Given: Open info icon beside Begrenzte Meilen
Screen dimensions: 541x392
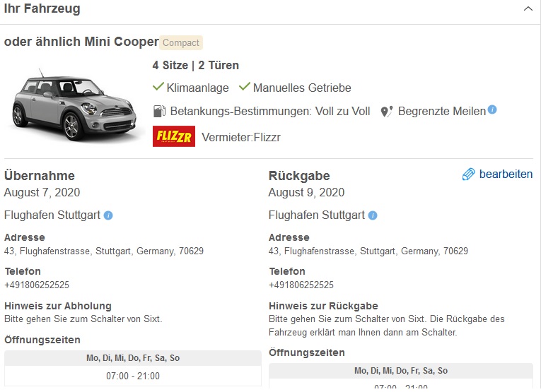Looking at the screenshot, I should click(492, 110).
